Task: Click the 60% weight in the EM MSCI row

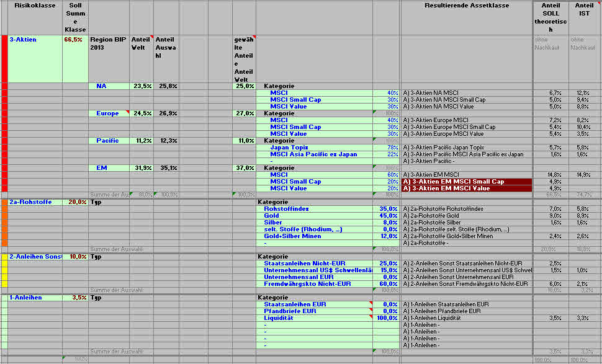Action: click(386, 175)
